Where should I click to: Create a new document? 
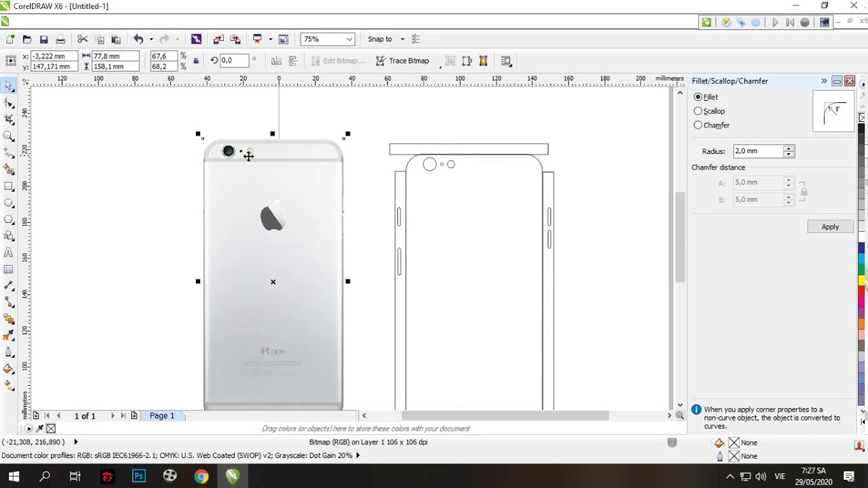(10, 39)
